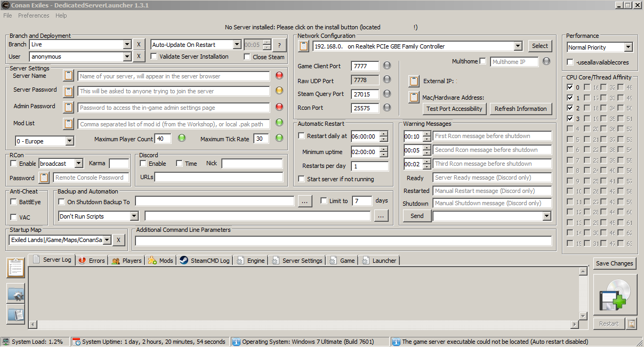Switch to the SteamCMD Log tab
This screenshot has height=347, width=644.
(x=205, y=261)
